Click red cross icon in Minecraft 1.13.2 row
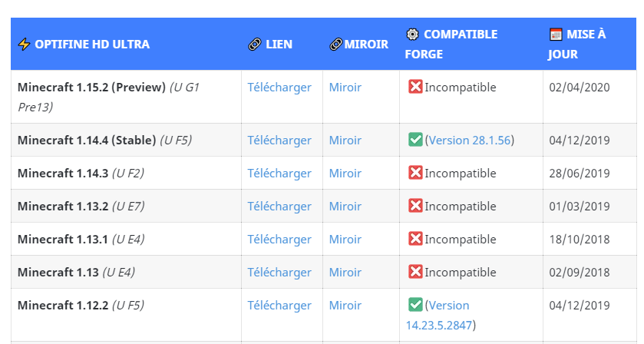 click(x=415, y=206)
